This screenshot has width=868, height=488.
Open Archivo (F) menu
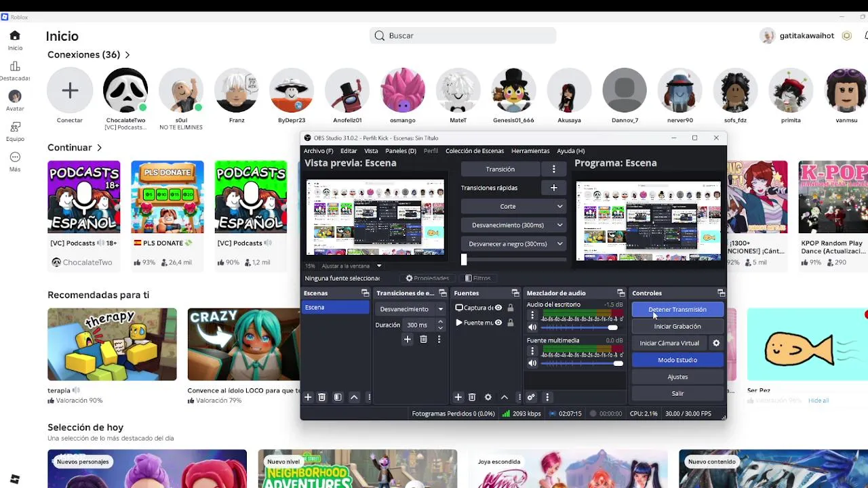point(318,150)
